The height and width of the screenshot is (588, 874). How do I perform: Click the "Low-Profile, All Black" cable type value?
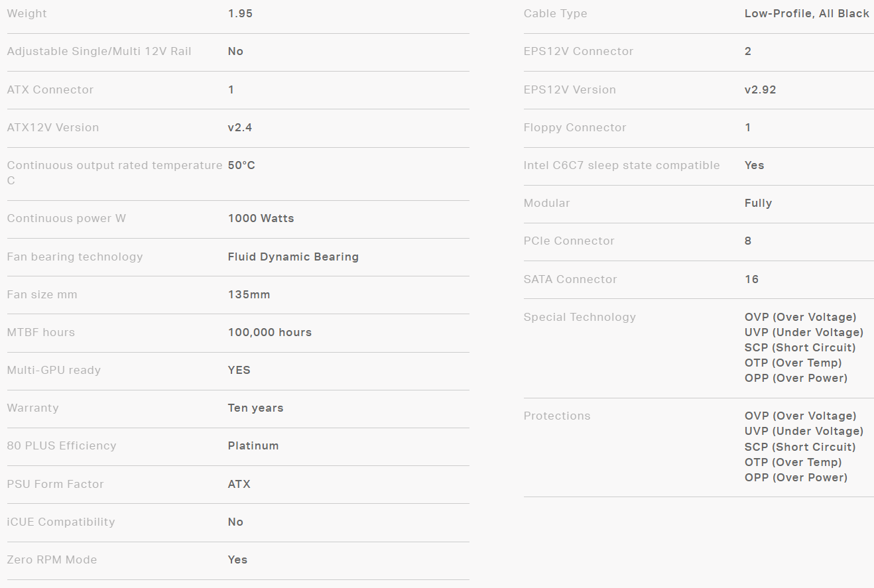pyautogui.click(x=806, y=13)
